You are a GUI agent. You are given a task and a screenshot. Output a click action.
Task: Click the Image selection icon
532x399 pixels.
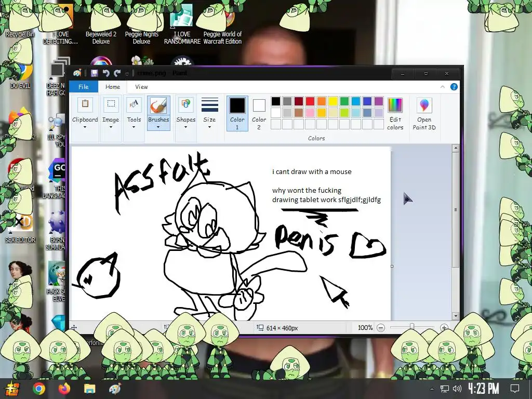(x=111, y=104)
